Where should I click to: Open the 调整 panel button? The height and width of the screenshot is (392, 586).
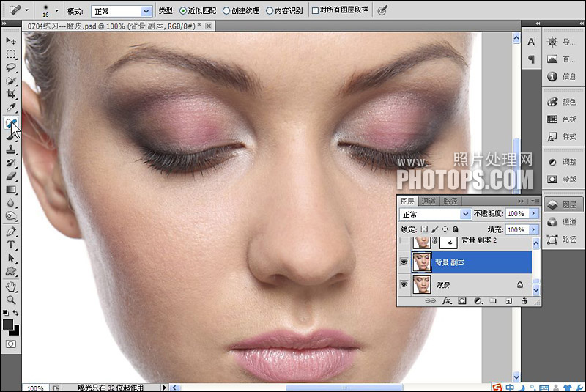pyautogui.click(x=563, y=162)
